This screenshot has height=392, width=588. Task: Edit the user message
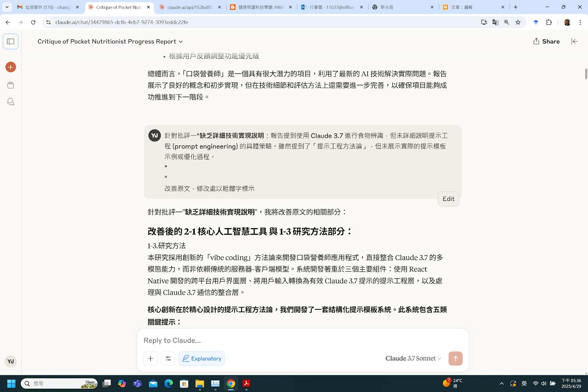[x=448, y=199]
